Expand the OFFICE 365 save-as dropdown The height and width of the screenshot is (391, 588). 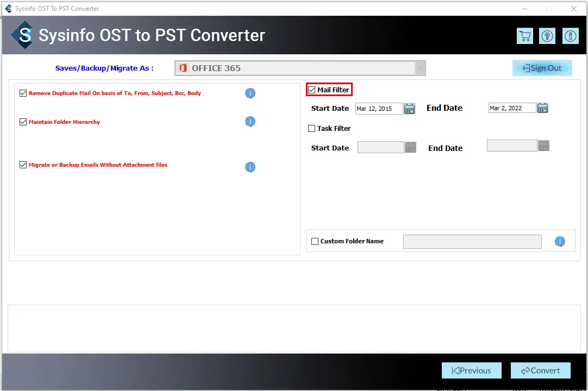(420, 68)
